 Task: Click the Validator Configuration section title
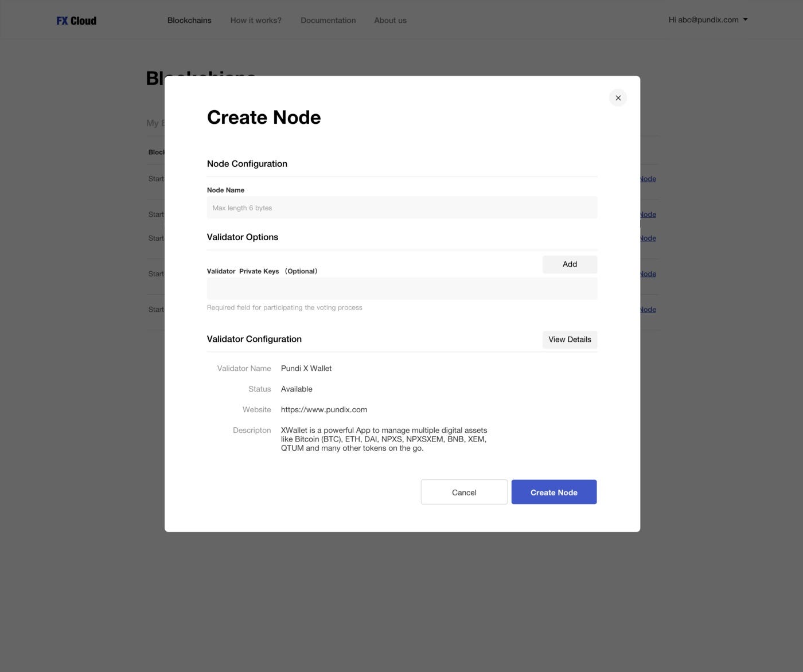point(254,339)
